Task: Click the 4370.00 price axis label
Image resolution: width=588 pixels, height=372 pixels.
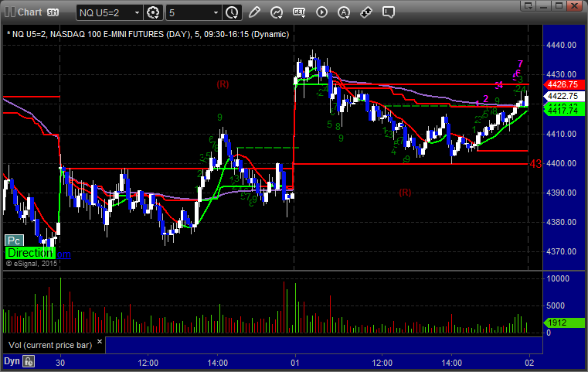Action: (x=562, y=251)
